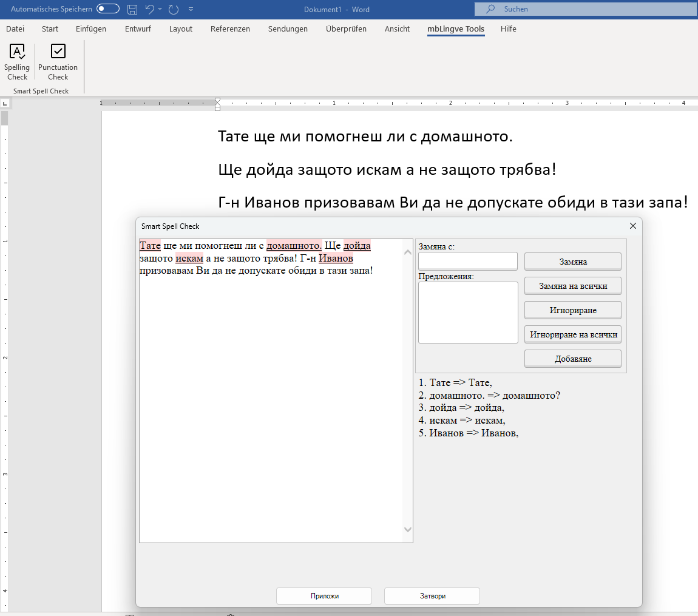Click the Замяна с input field
Viewport: 698px width, 616px height.
pyautogui.click(x=468, y=261)
